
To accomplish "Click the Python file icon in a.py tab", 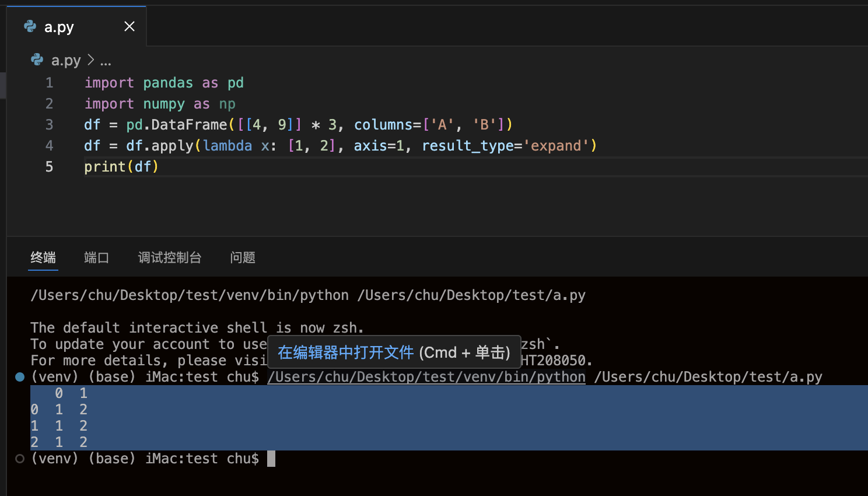I will click(x=30, y=26).
